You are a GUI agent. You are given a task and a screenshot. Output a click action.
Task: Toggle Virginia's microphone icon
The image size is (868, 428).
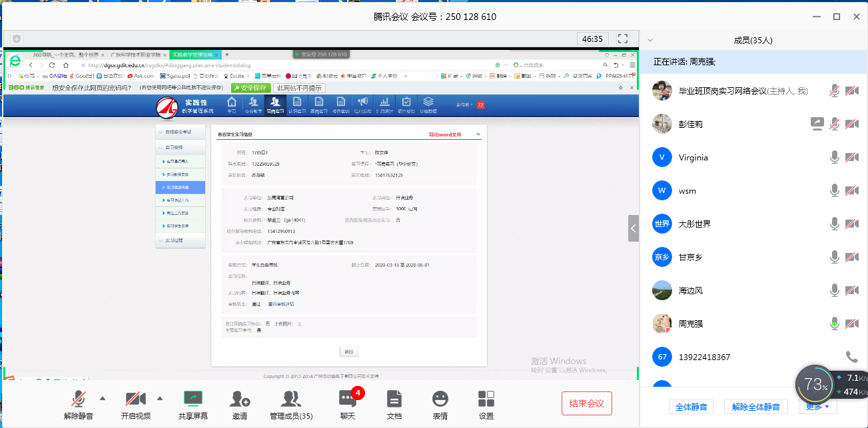834,157
